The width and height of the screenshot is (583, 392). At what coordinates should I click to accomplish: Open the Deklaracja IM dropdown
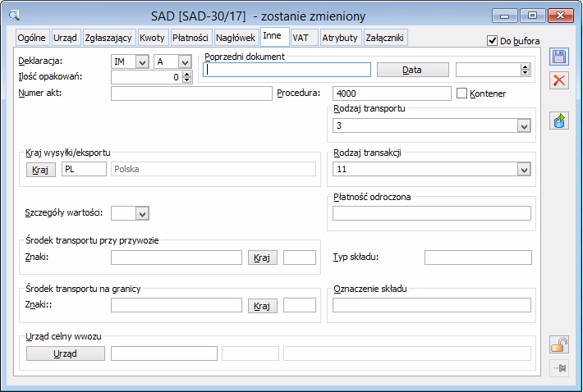pyautogui.click(x=142, y=62)
